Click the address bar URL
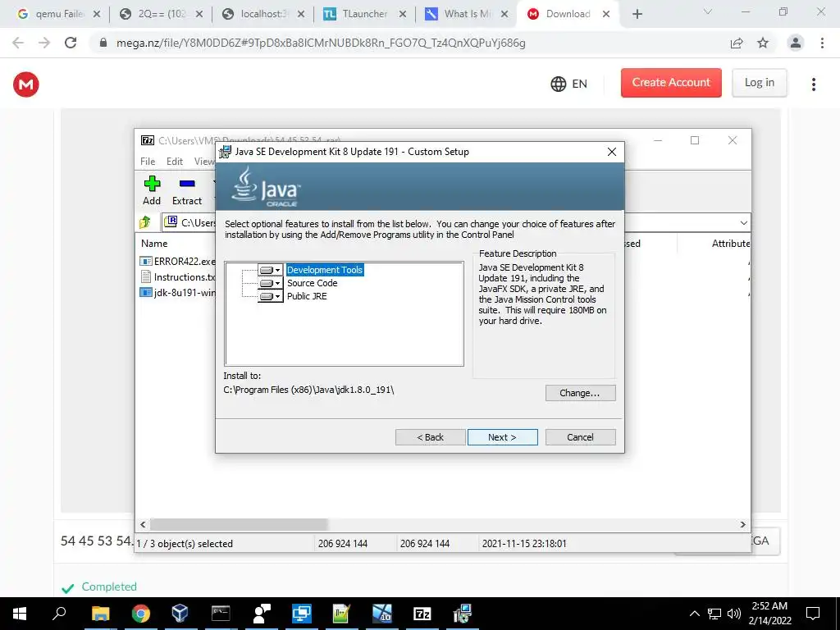Screen dimensions: 840x630 click(x=321, y=43)
